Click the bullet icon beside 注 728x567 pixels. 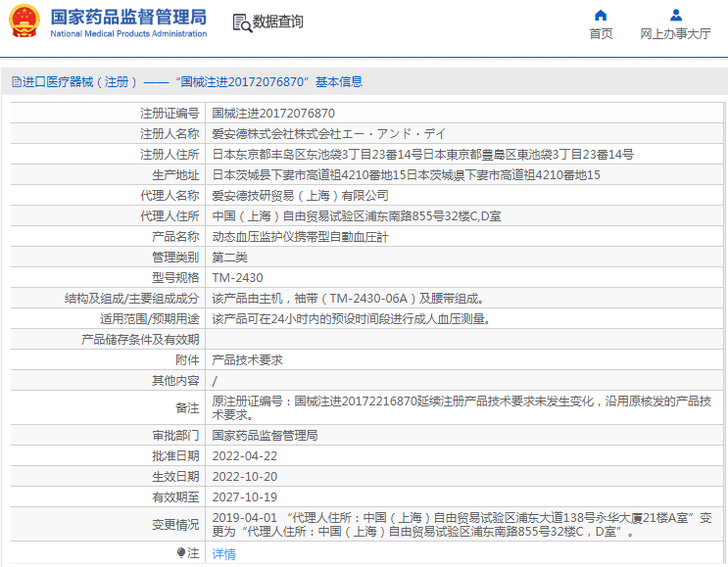[x=181, y=553]
